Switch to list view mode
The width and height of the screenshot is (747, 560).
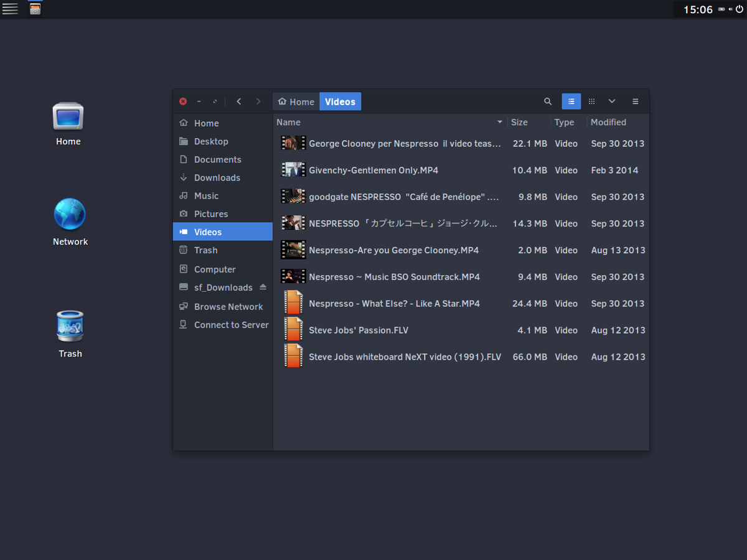(571, 101)
